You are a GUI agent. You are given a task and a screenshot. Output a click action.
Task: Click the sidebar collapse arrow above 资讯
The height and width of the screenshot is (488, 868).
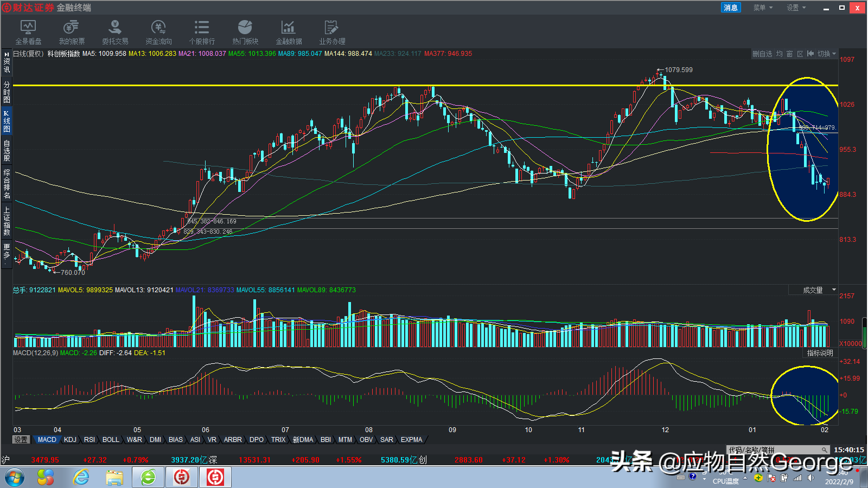(7, 54)
